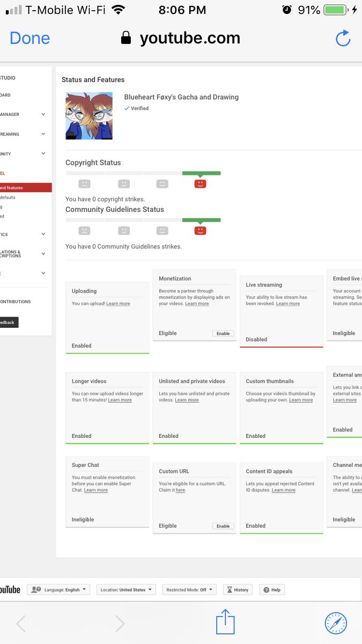
Task: Click the red happy face under Copyright Status
Action: [200, 184]
